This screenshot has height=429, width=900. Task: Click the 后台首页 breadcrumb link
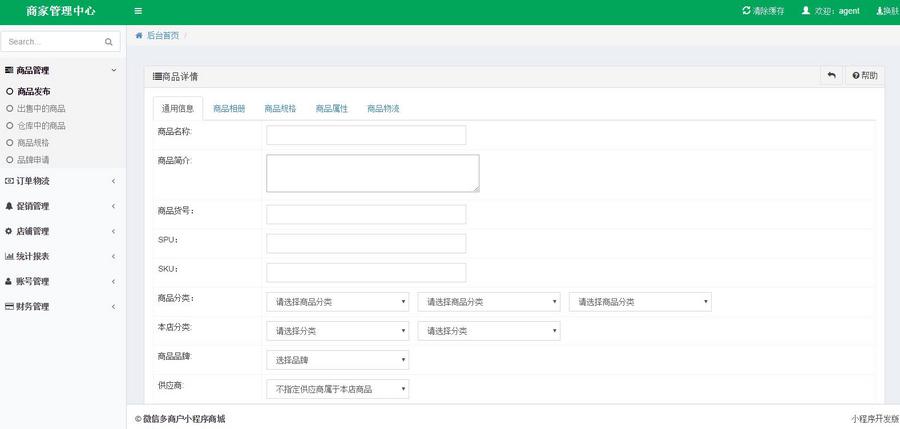(x=163, y=36)
